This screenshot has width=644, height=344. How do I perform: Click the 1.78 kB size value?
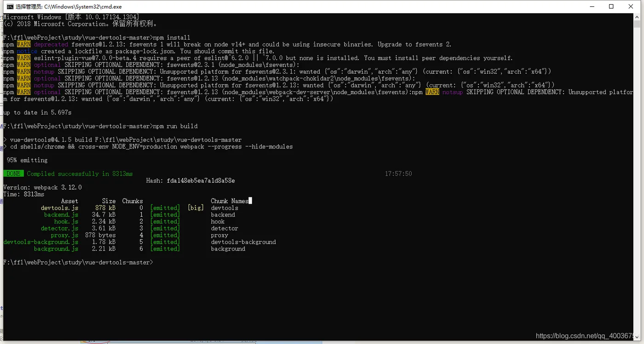click(x=103, y=242)
